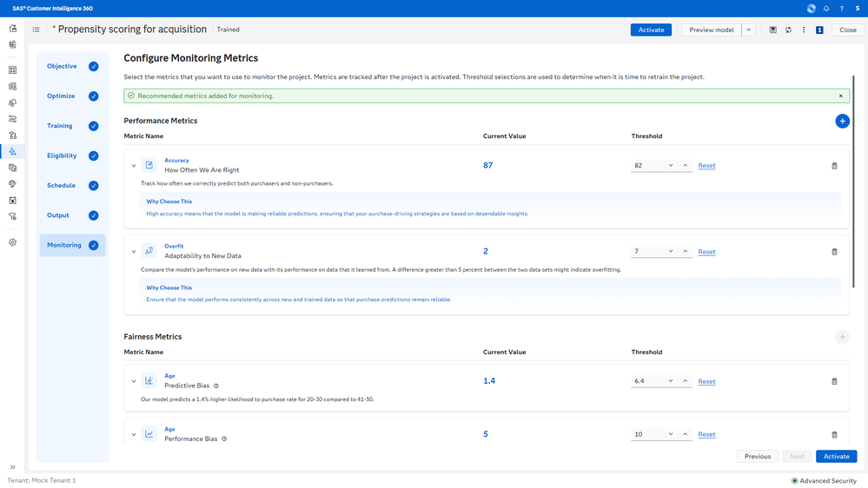This screenshot has width=868, height=488.
Task: Decrease the Overfit threshold
Action: pos(671,251)
